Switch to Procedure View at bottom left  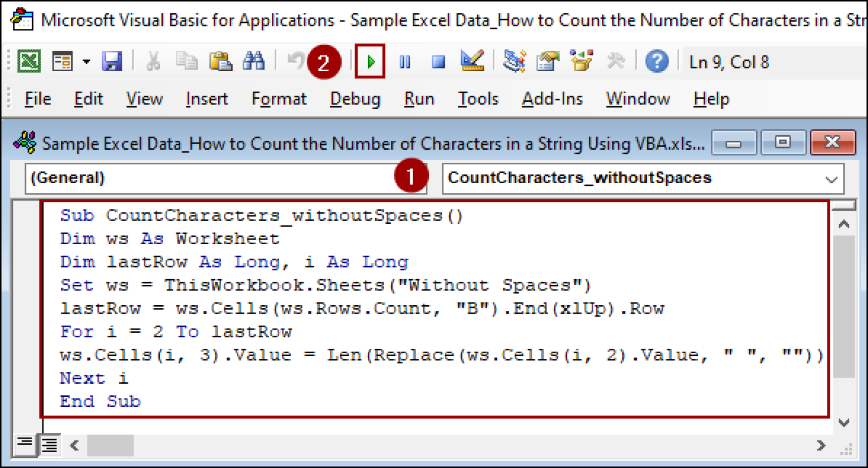click(24, 445)
